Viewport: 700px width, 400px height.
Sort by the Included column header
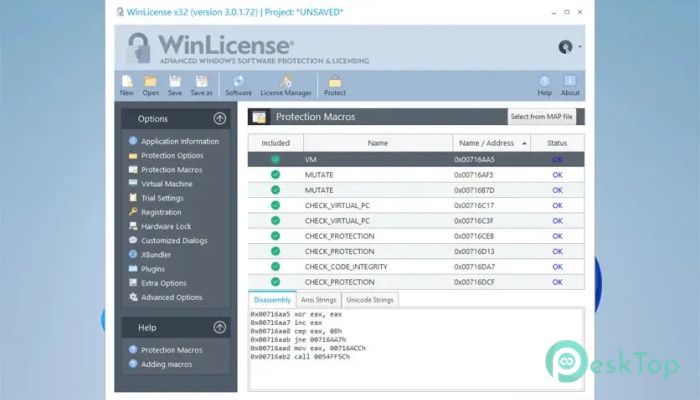point(275,143)
